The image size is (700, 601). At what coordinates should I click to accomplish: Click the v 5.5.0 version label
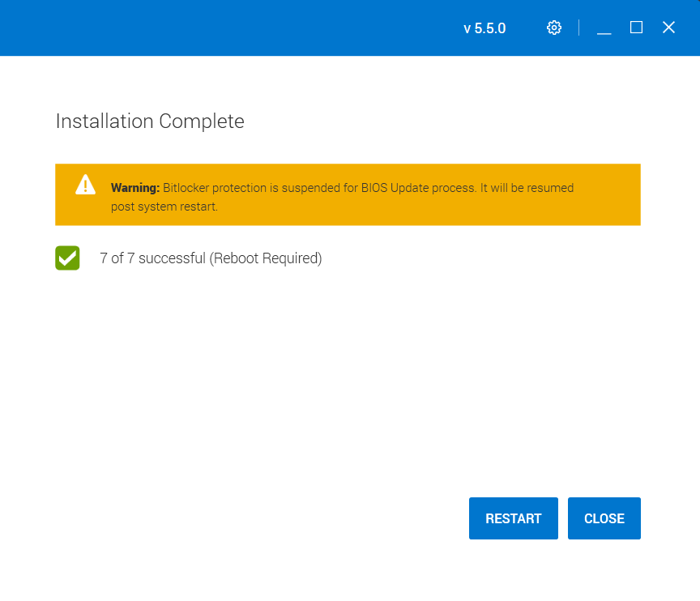484,28
